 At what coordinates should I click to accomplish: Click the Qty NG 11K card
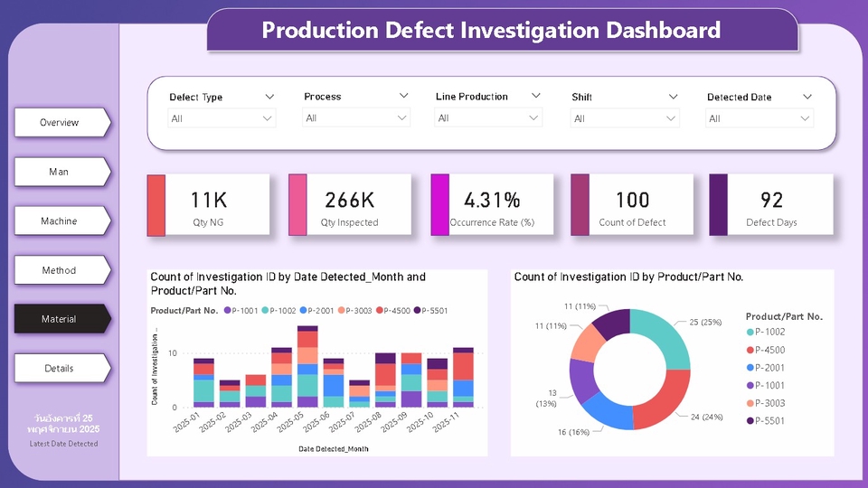point(209,205)
